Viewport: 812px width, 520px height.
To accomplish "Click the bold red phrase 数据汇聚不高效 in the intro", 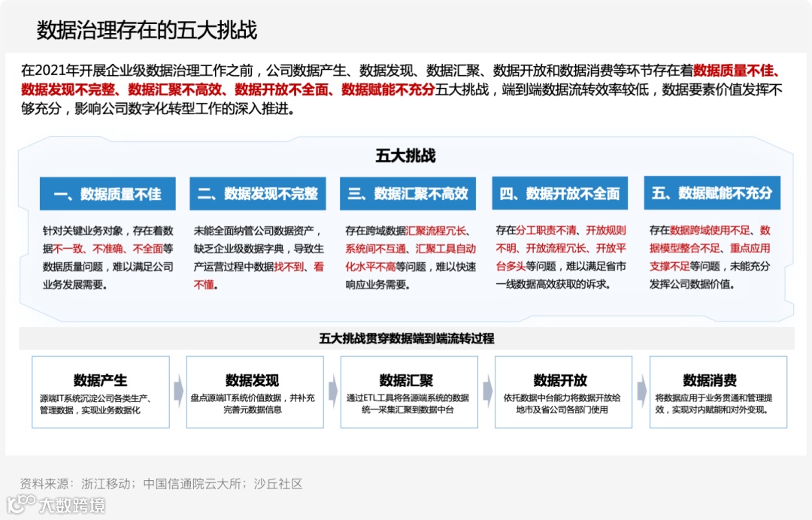I will click(175, 89).
